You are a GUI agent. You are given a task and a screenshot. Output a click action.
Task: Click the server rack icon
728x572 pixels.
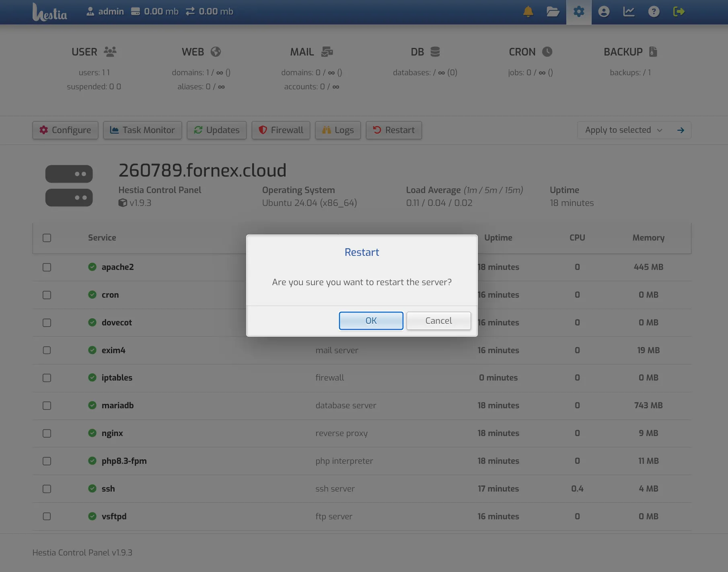coord(69,186)
